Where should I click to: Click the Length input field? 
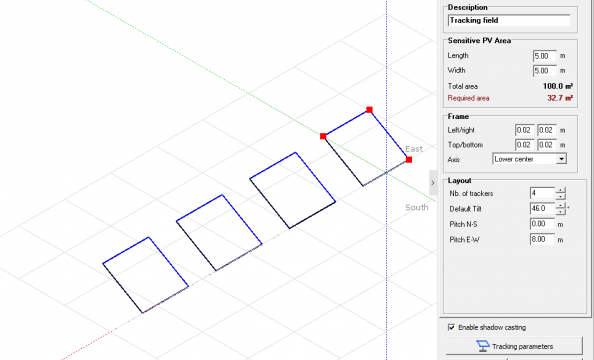click(544, 56)
